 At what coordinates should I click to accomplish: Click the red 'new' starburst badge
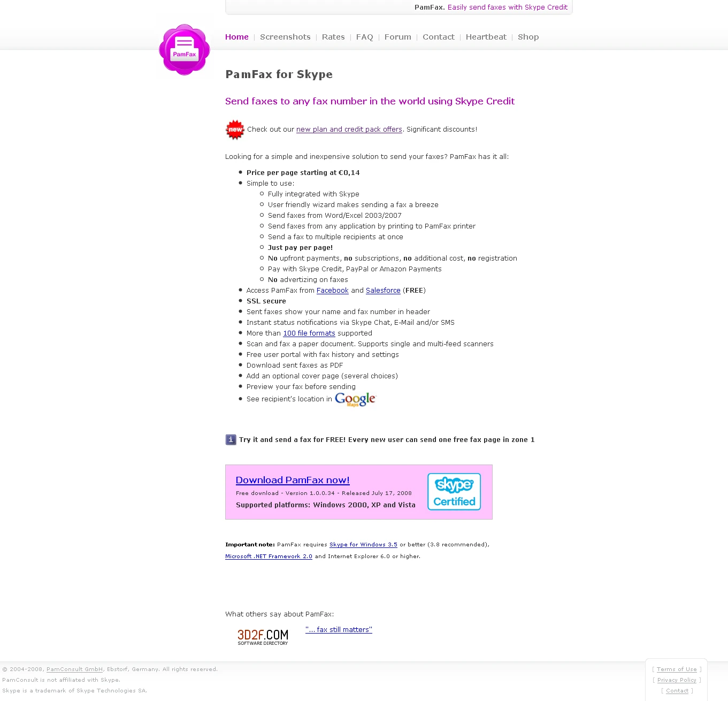tap(235, 129)
